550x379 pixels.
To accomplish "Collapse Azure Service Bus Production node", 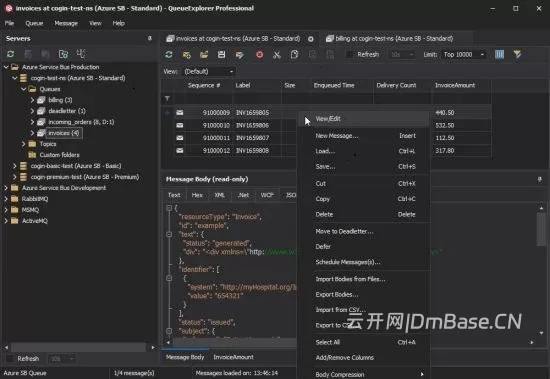I will tap(6, 67).
